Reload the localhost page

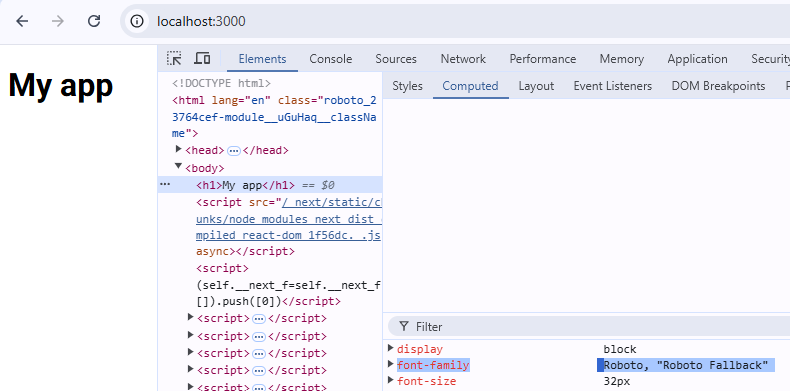click(94, 21)
